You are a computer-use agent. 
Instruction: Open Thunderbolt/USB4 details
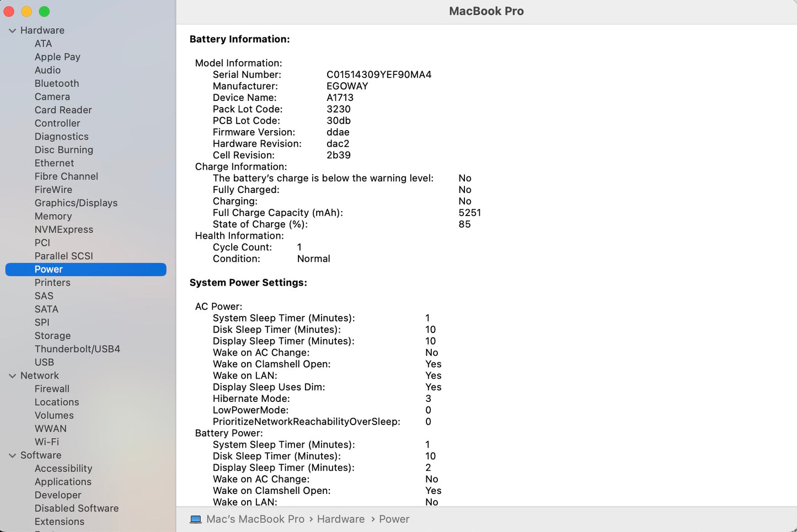(77, 349)
